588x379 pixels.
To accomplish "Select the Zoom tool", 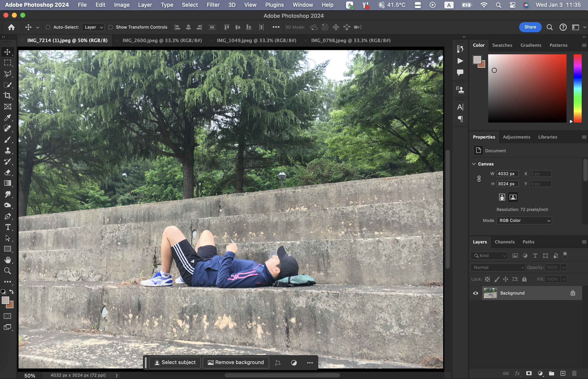I will click(7, 271).
